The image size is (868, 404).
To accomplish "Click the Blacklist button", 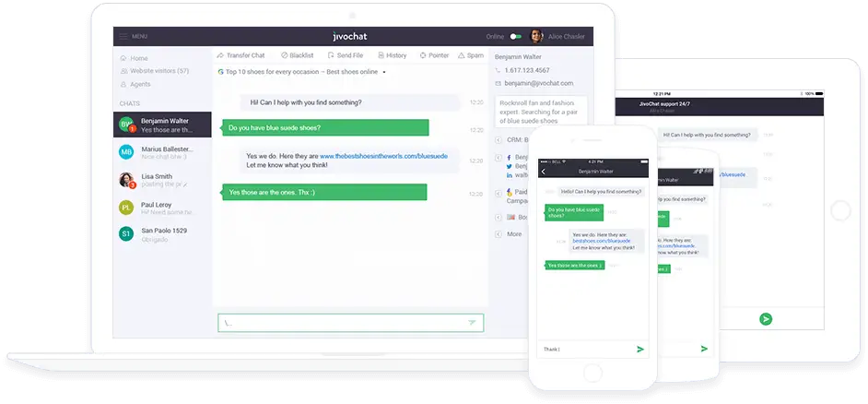I will (x=298, y=55).
